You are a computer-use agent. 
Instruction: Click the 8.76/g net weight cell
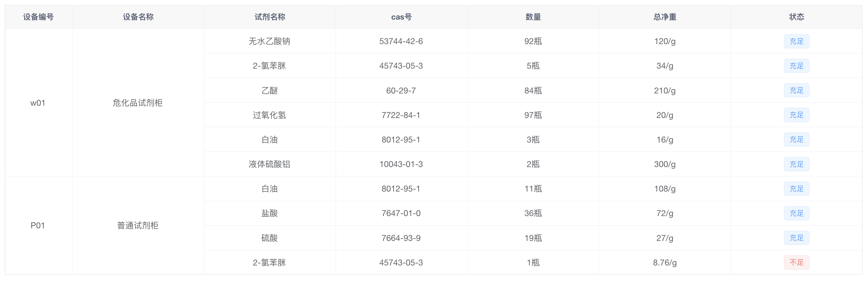pyautogui.click(x=664, y=262)
